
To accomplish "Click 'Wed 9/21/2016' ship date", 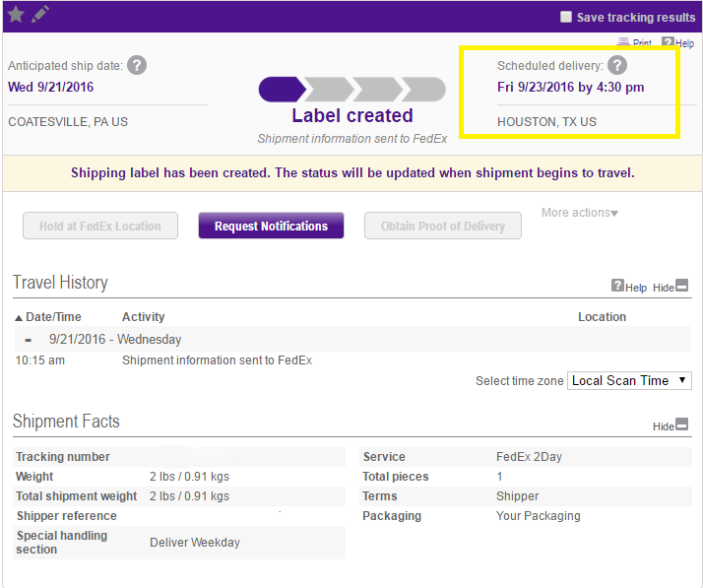I will pyautogui.click(x=50, y=87).
